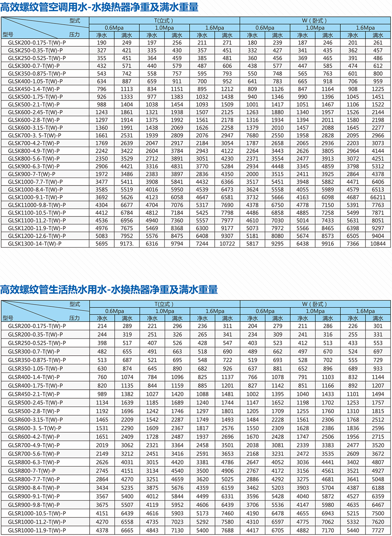Image resolution: width=392 pixels, height=536 pixels.
Task: Click the 7680 value in GLSK700 row
Action: pos(252,135)
